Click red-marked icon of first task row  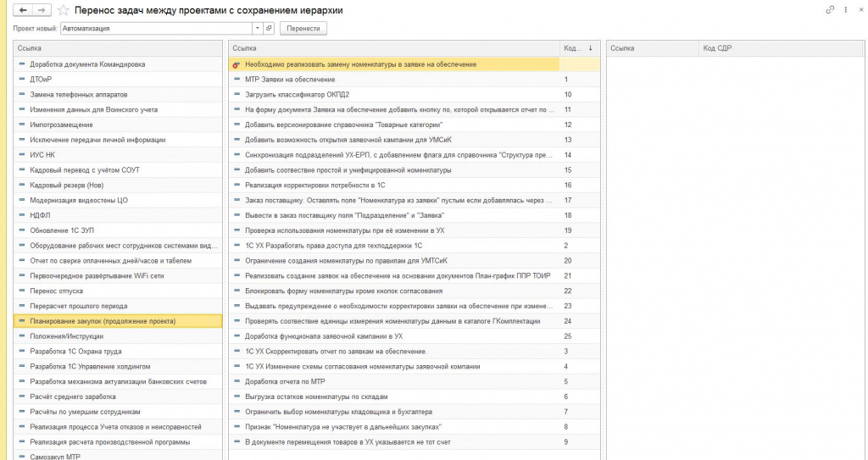click(x=236, y=64)
